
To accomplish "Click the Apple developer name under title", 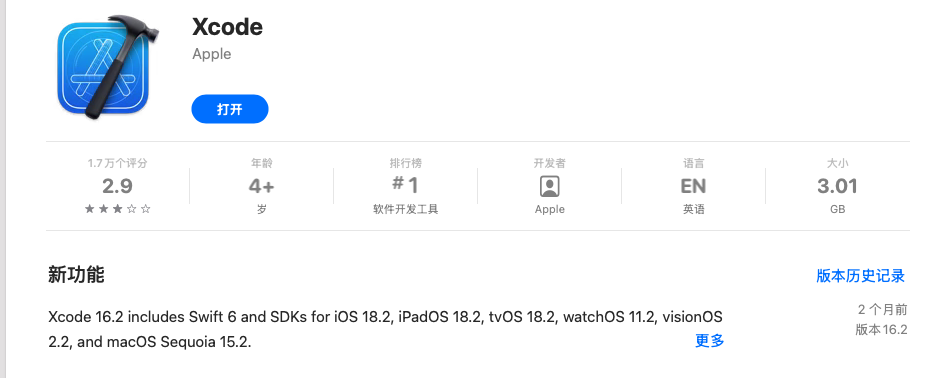I will (x=211, y=54).
